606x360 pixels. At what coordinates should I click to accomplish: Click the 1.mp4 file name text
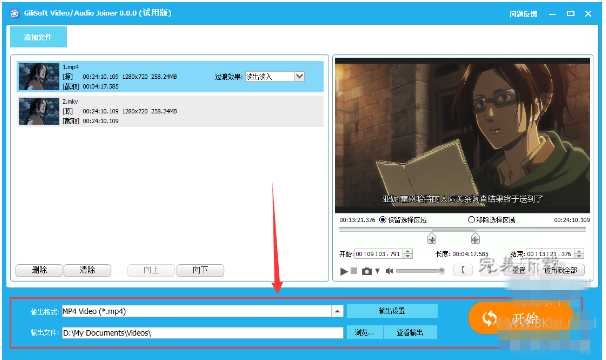click(71, 67)
